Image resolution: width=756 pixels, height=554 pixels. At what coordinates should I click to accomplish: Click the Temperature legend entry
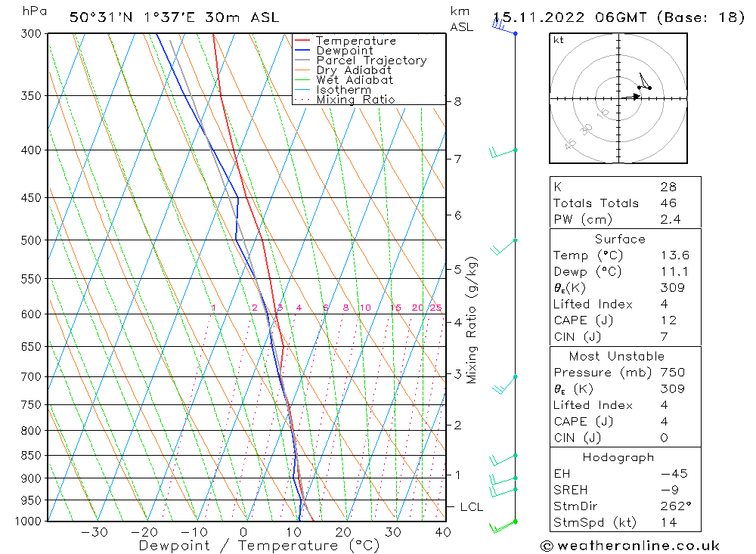click(x=356, y=41)
